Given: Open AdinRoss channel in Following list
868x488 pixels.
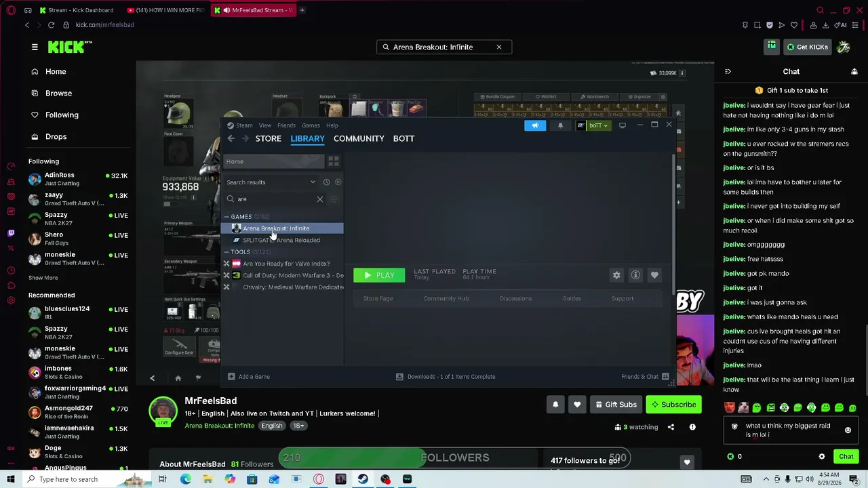Looking at the screenshot, I should [78, 179].
